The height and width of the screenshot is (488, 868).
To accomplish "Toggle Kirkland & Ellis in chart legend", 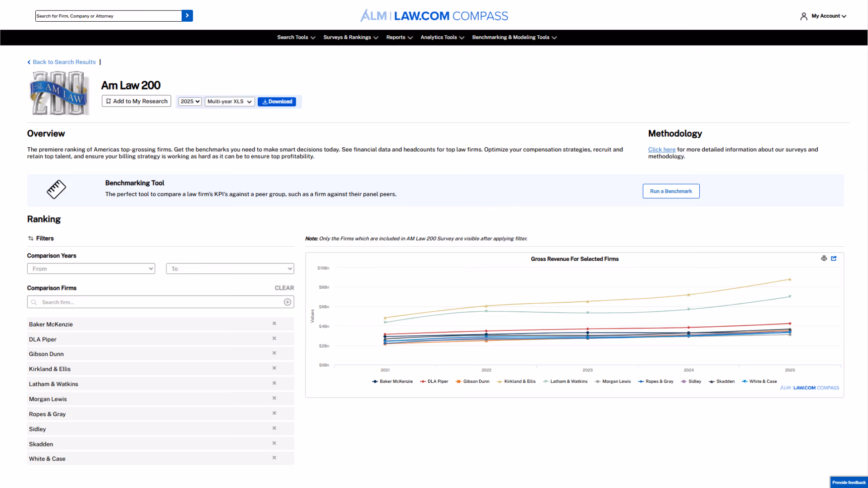I will point(516,381).
